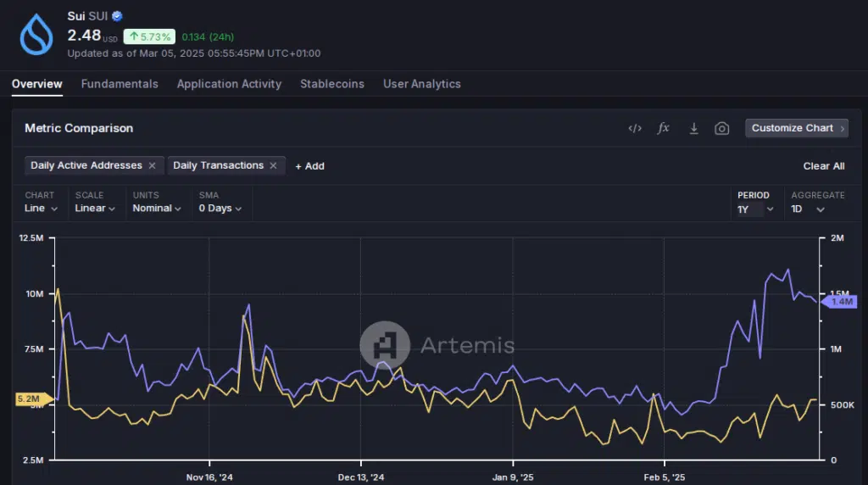Take a chart snapshot with camera icon
This screenshot has width=868, height=485.
tap(722, 128)
